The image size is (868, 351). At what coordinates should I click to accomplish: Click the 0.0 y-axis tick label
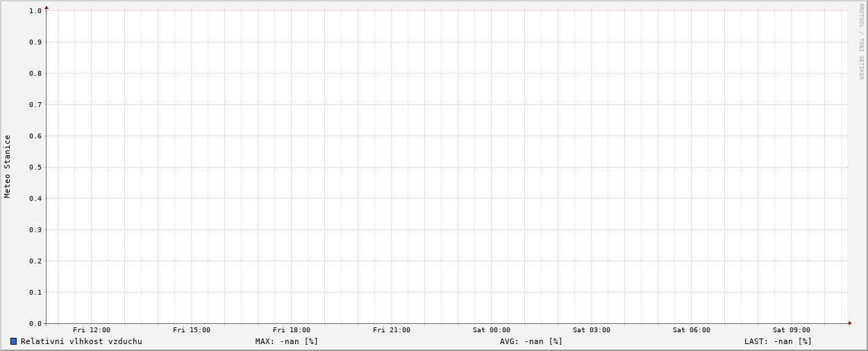coord(35,324)
